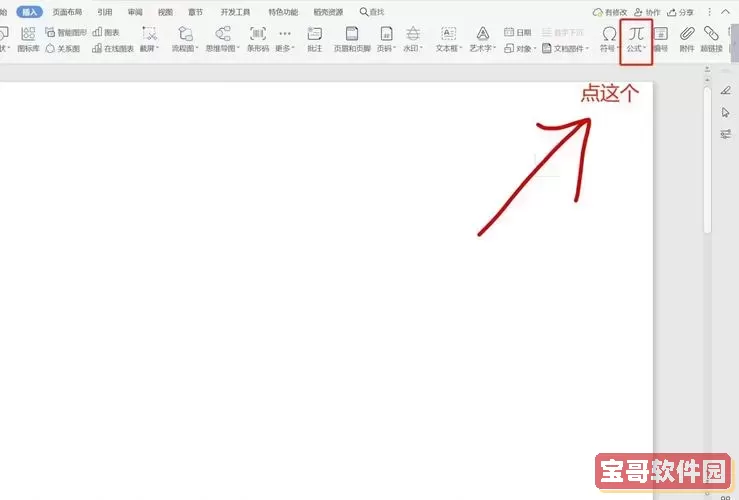The image size is (739, 500).
Task: Insert a 关系图 relationship diagram
Action: pos(63,48)
